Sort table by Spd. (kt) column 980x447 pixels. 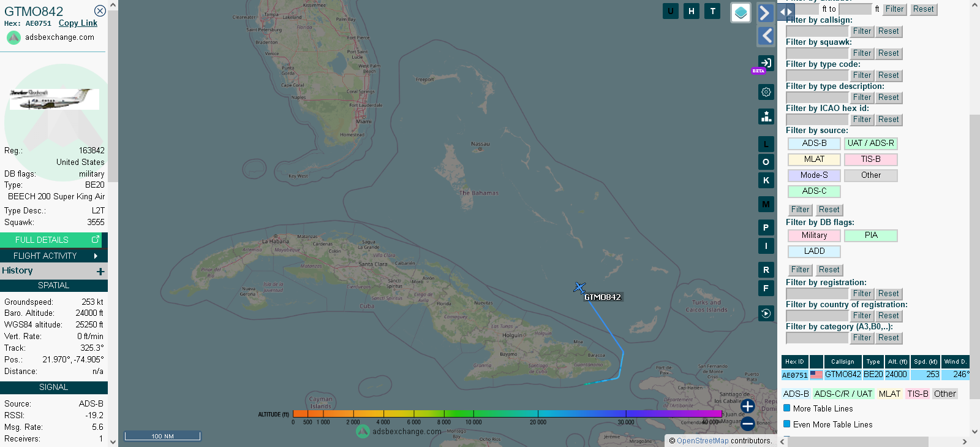pyautogui.click(x=925, y=362)
